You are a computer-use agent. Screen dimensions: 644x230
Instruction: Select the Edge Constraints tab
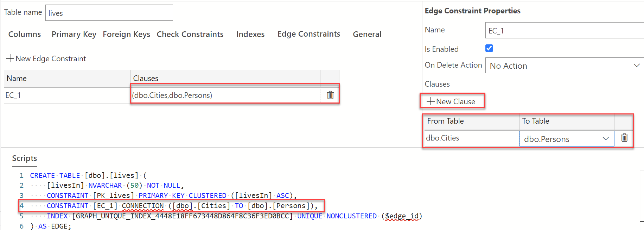point(309,34)
